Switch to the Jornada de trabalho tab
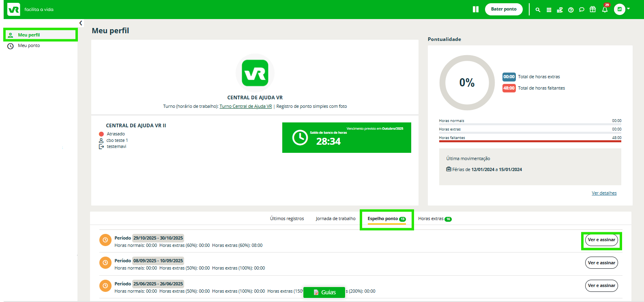644x302 pixels. [335, 219]
